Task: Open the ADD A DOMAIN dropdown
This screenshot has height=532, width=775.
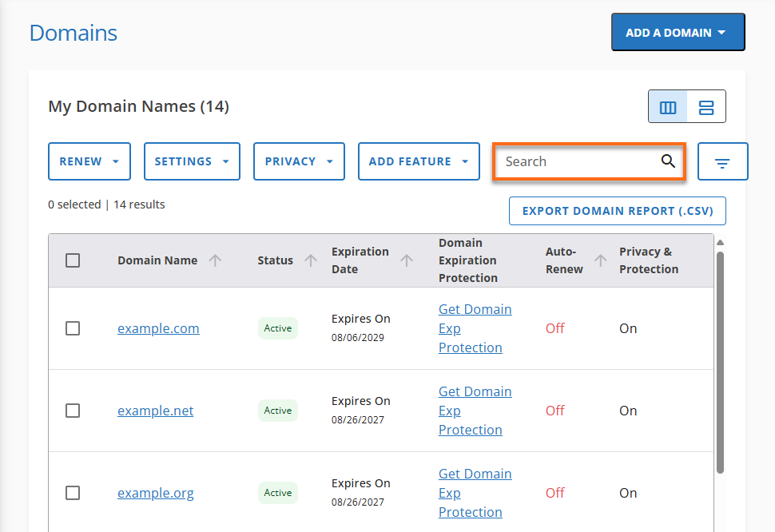Action: tap(678, 32)
